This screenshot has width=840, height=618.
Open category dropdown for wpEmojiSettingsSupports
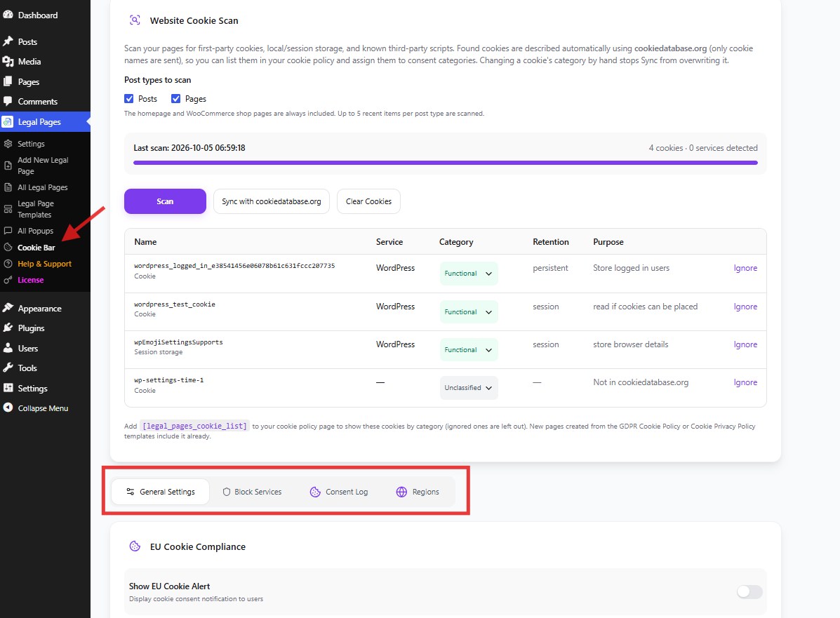point(469,350)
